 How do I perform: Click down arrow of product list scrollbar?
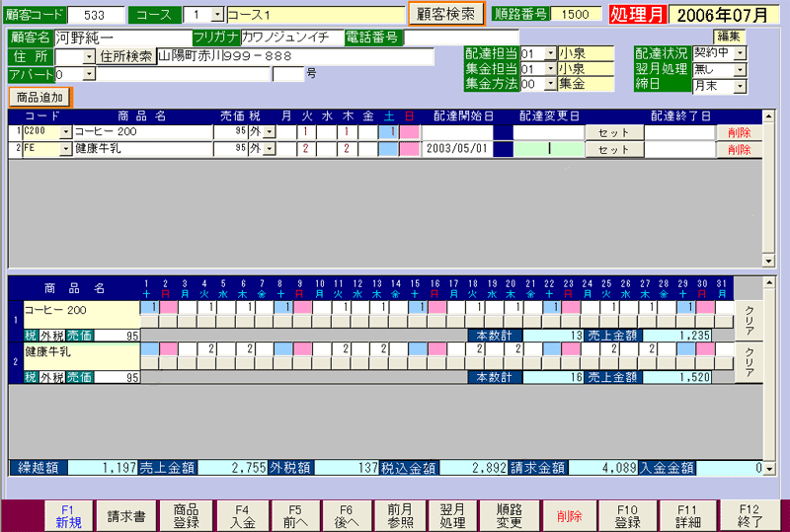pyautogui.click(x=768, y=261)
